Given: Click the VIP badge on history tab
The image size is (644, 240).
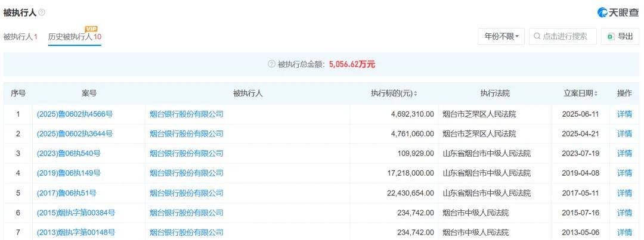Looking at the screenshot, I should point(91,29).
